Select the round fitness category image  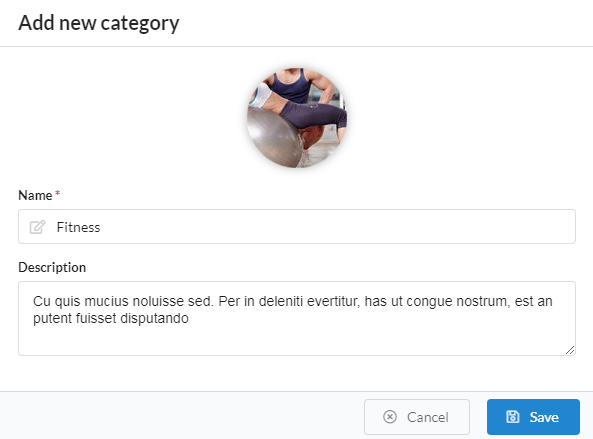pos(297,118)
